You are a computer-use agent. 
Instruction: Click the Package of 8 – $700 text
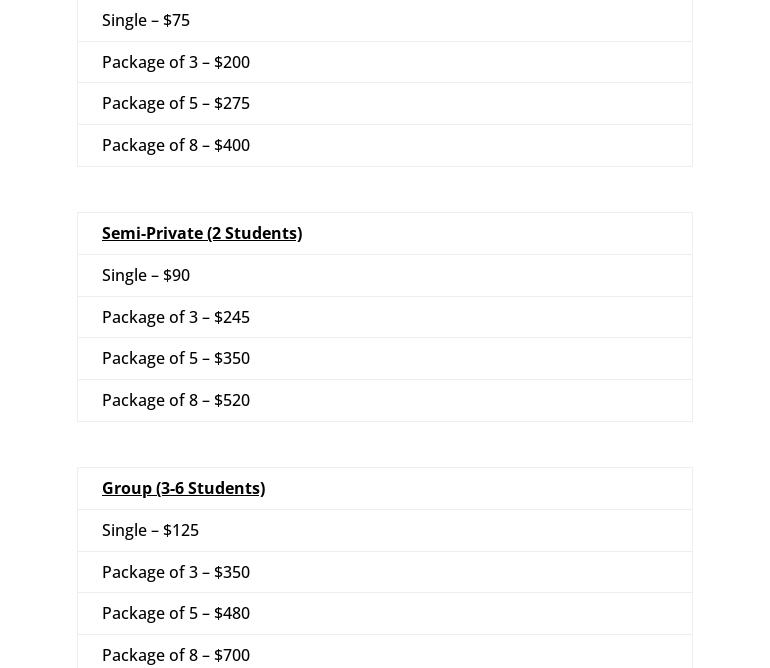[176, 655]
